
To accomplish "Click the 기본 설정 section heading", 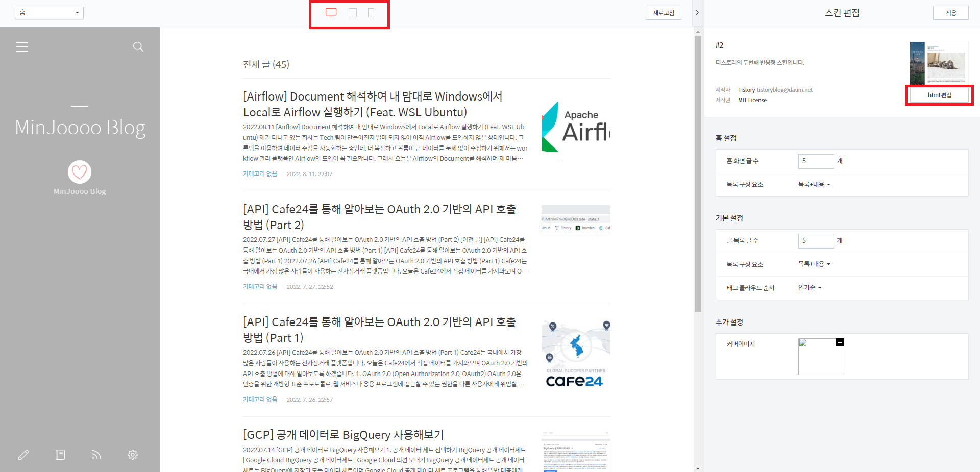I will point(729,218).
